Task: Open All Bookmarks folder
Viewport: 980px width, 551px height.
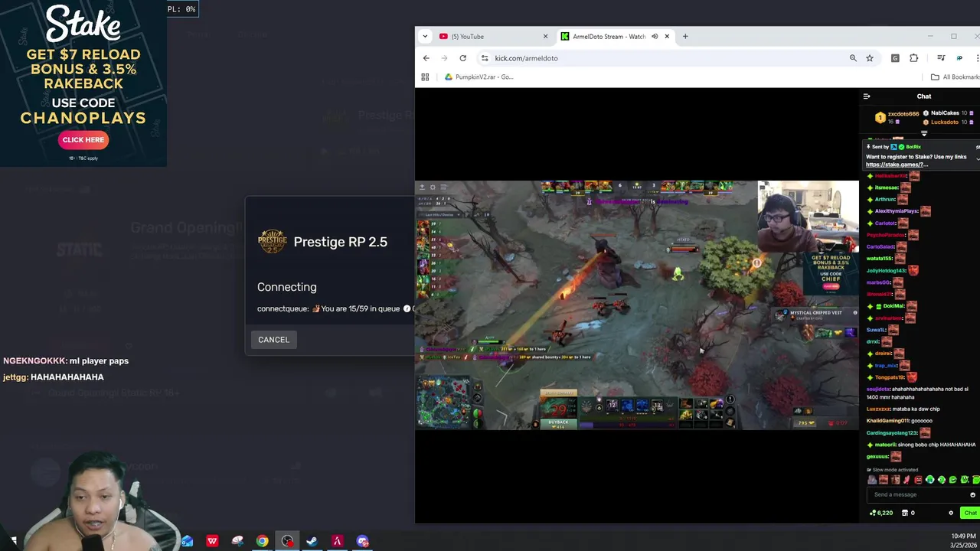Action: pos(955,77)
